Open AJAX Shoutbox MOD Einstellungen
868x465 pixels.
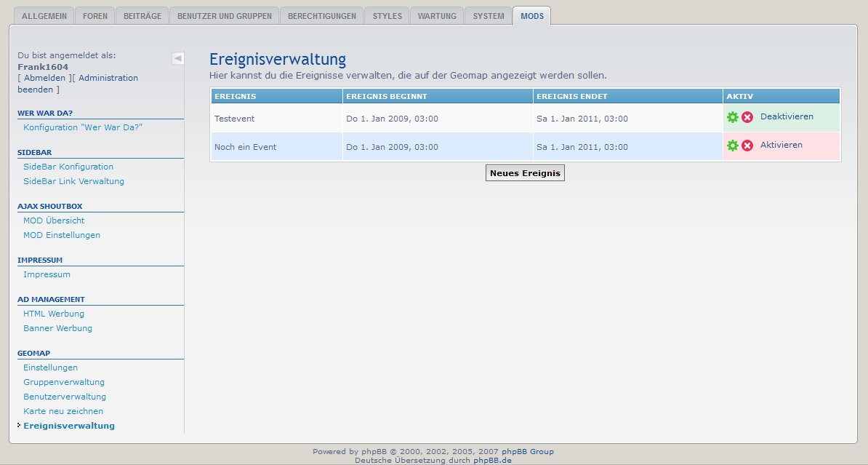pyautogui.click(x=62, y=235)
